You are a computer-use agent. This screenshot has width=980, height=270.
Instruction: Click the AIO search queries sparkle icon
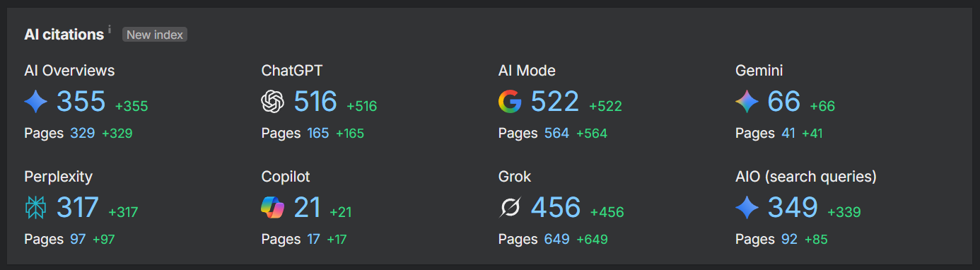tap(747, 208)
